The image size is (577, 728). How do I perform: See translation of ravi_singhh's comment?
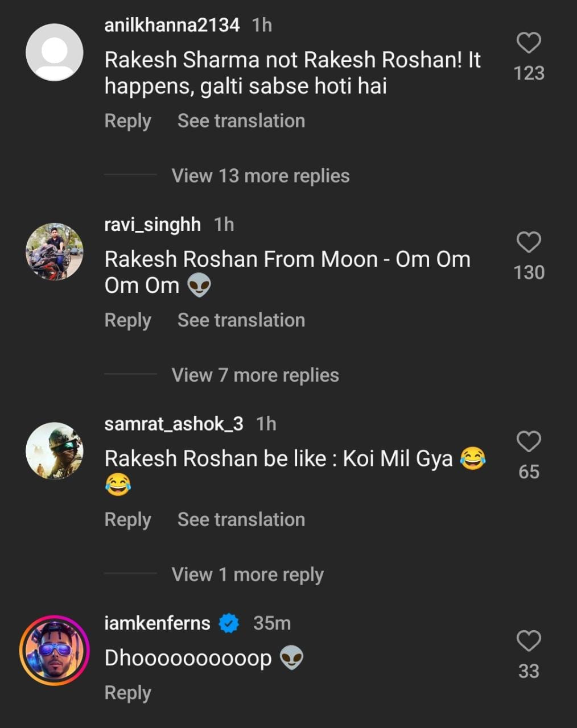241,320
